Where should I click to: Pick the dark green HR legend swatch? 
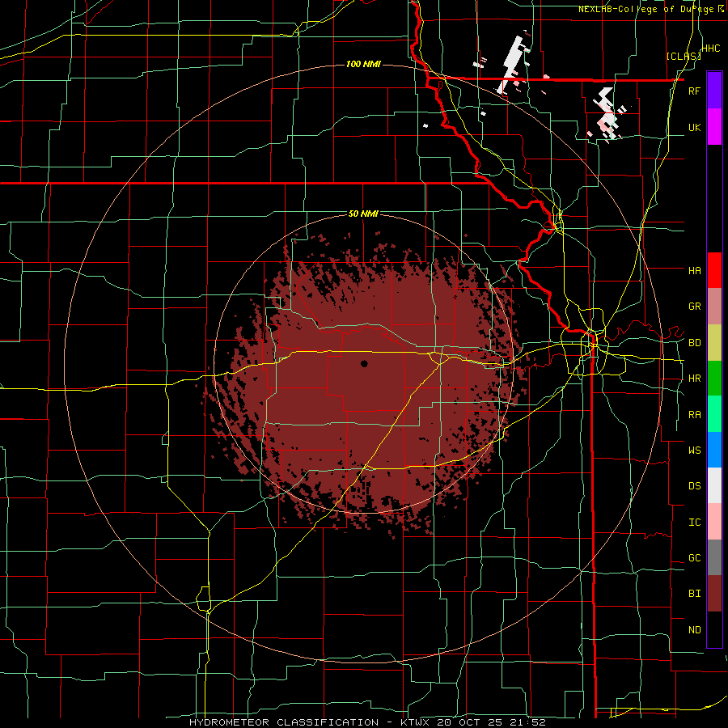(x=714, y=379)
